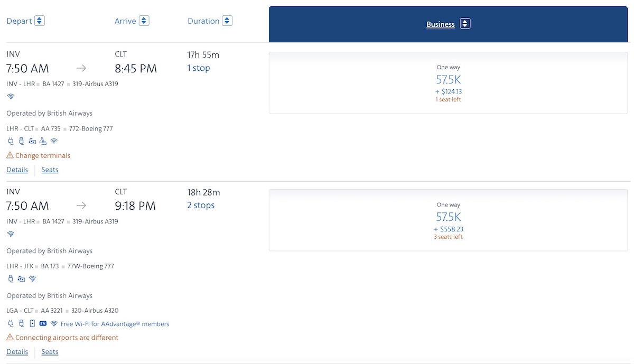Sort flights by Duration
634x364 pixels.
tap(210, 21)
